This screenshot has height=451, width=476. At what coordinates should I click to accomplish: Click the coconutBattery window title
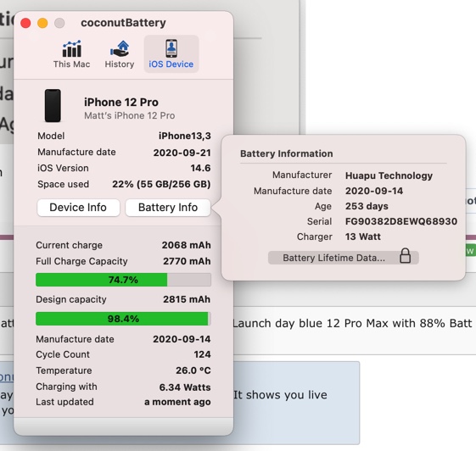[123, 23]
